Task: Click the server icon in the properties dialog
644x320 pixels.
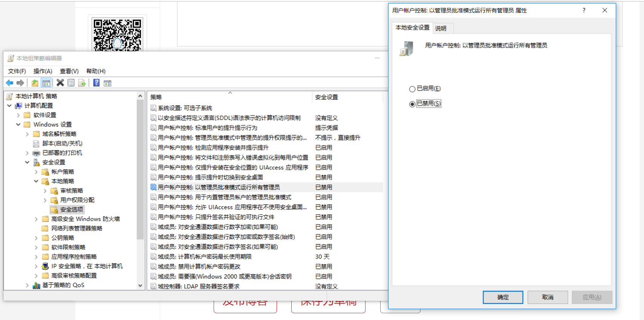Action: click(406, 49)
